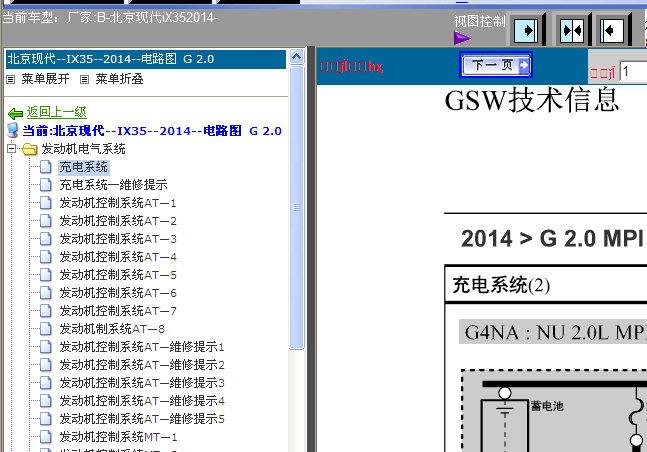This screenshot has width=647, height=452.
Task: Click page icon beside 充电系统
Action: click(x=45, y=167)
